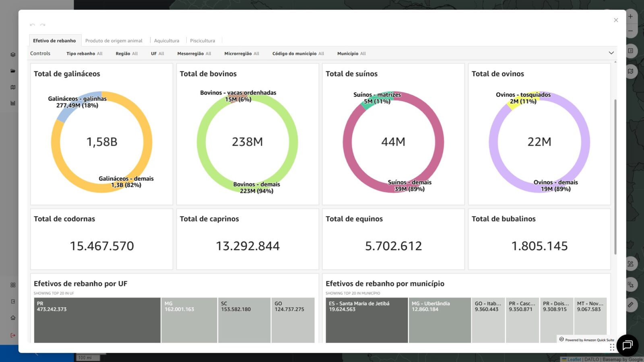
Task: Click the redo arrow icon
Action: pos(43,25)
